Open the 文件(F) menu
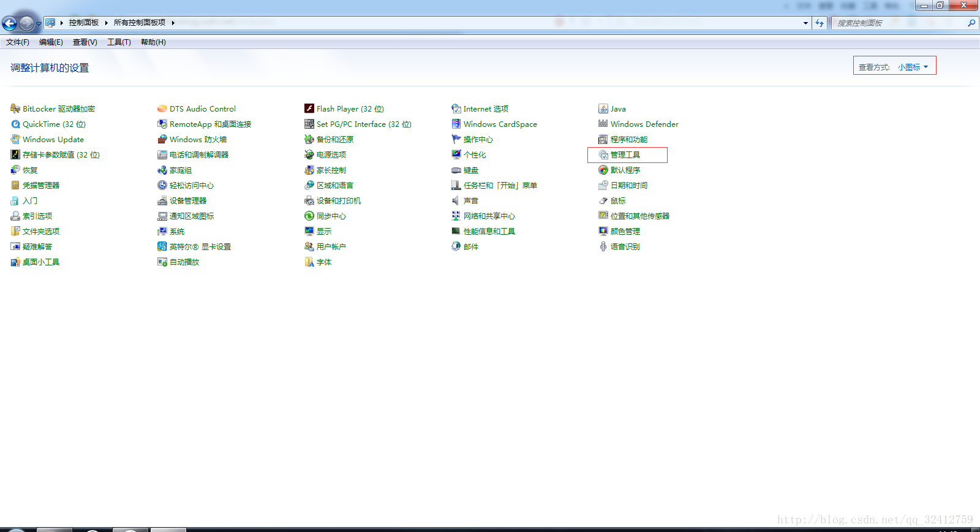Image resolution: width=980 pixels, height=532 pixels. pyautogui.click(x=18, y=42)
